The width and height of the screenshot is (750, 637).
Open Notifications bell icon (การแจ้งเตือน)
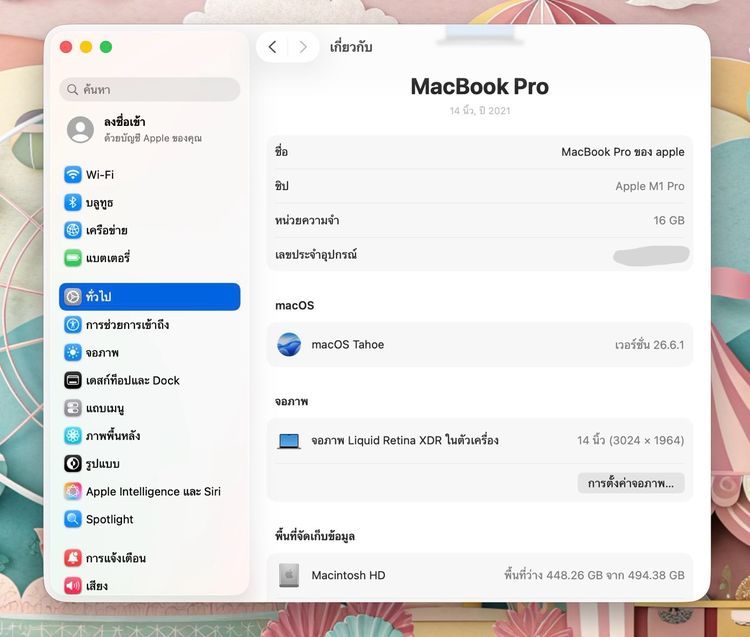point(73,558)
